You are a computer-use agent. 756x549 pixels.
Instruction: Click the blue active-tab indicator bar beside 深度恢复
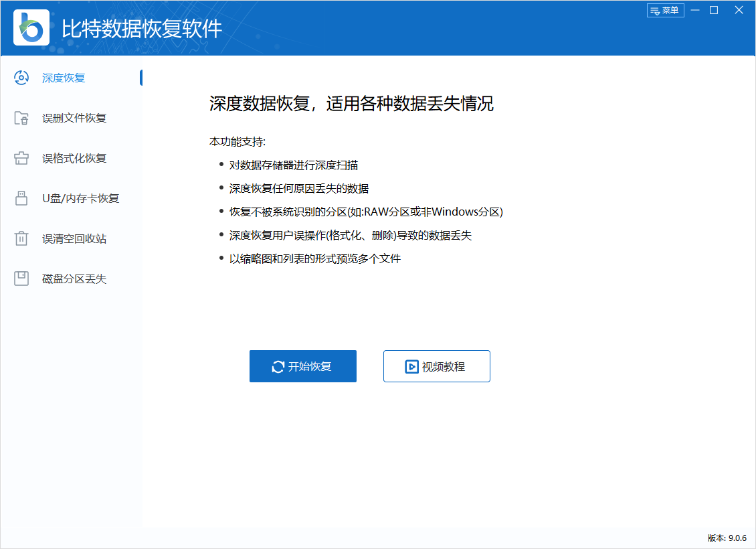coord(141,77)
